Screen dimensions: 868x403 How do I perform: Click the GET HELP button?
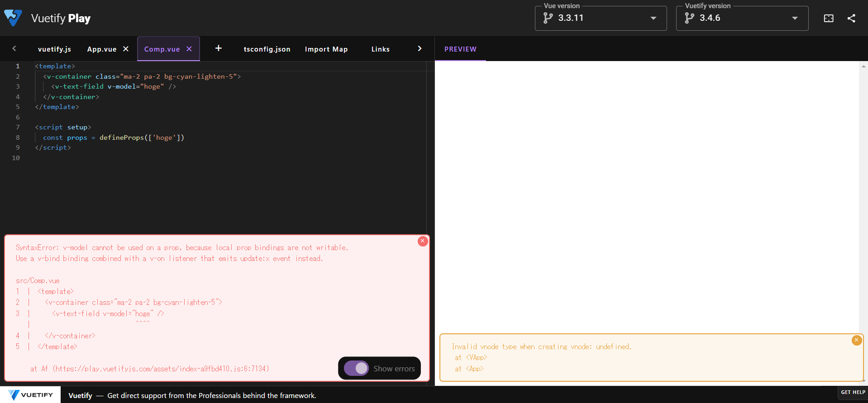pyautogui.click(x=853, y=392)
